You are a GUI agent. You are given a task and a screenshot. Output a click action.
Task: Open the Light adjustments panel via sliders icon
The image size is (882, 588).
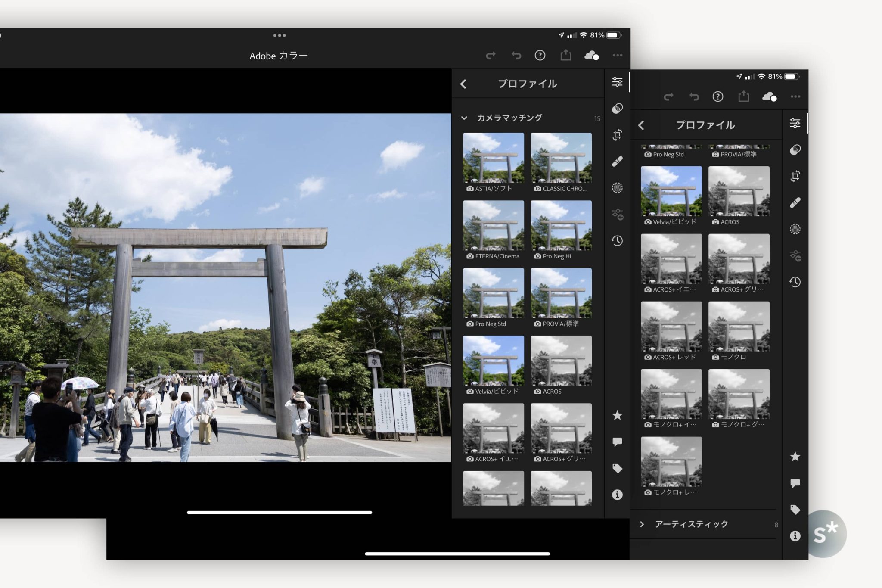click(618, 82)
